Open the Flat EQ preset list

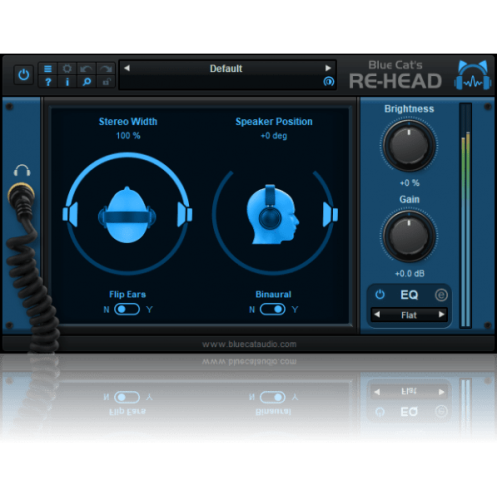409,315
